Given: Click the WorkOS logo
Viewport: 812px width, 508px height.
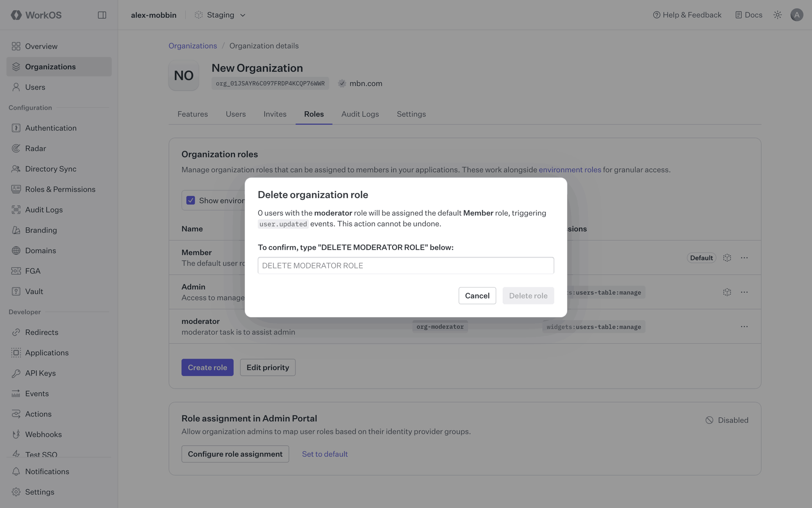Looking at the screenshot, I should 36,15.
